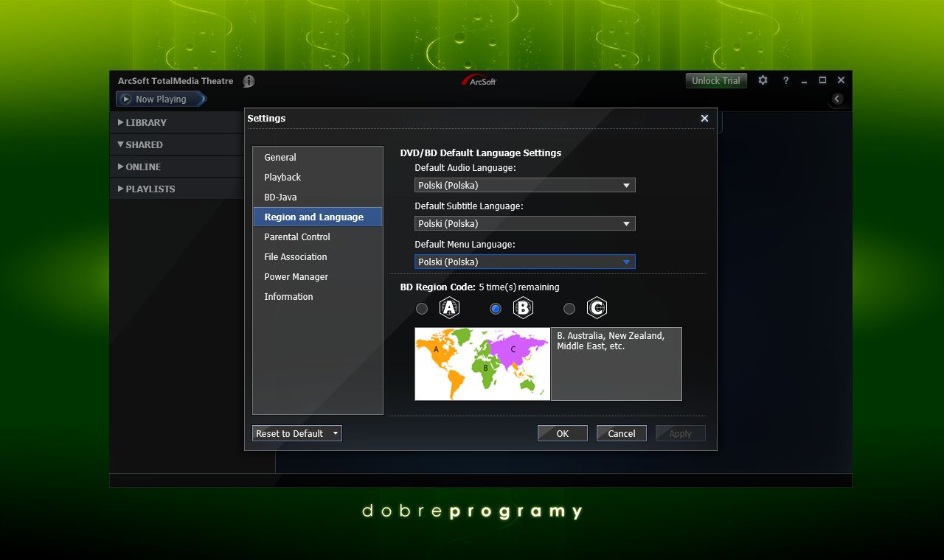Click Cancel button in Settings
The image size is (944, 560).
point(622,433)
